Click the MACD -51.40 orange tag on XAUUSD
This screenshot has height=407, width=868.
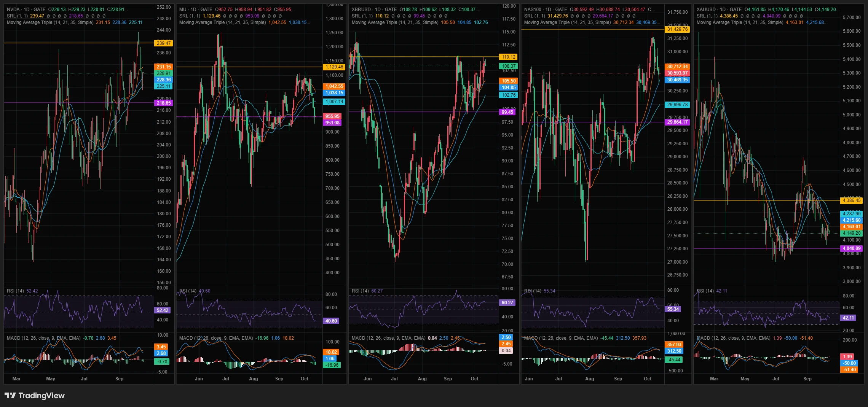[849, 370]
